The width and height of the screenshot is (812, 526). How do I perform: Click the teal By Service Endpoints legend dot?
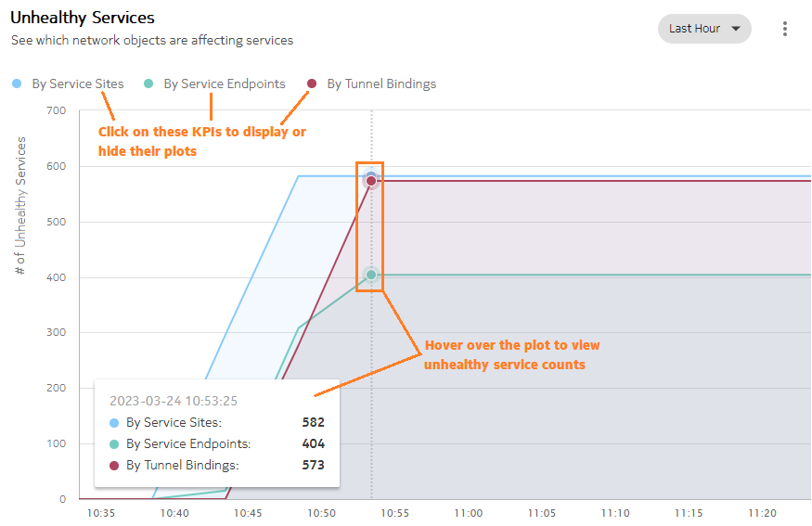click(148, 83)
